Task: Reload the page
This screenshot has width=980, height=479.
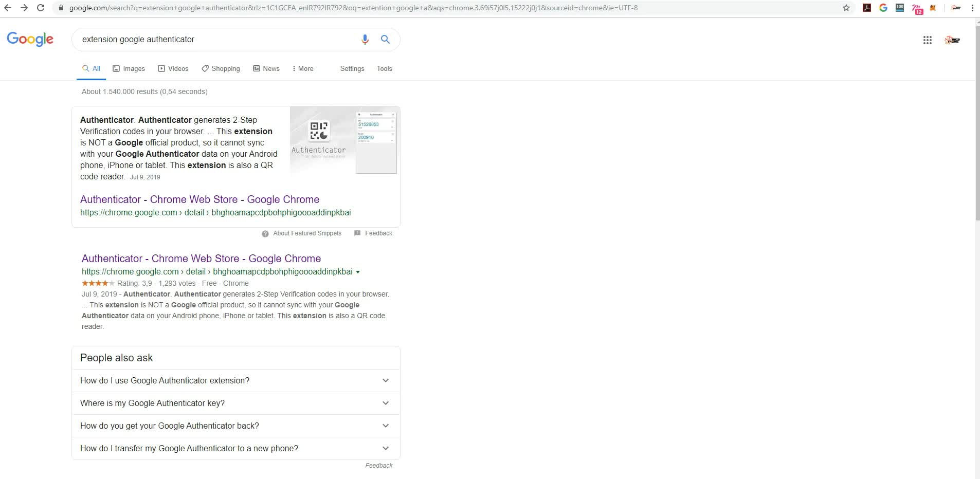Action: [41, 8]
